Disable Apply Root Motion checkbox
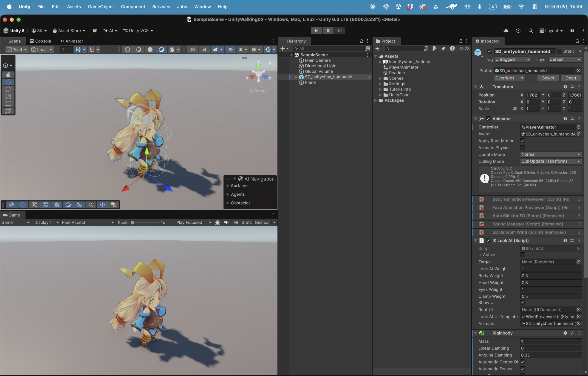 (522, 141)
